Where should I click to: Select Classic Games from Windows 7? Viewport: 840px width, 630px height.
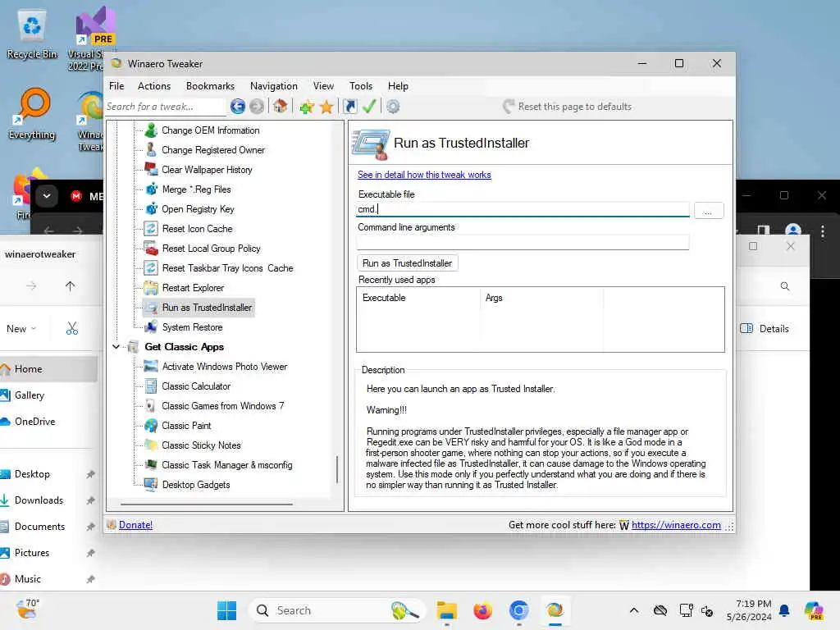pos(223,406)
